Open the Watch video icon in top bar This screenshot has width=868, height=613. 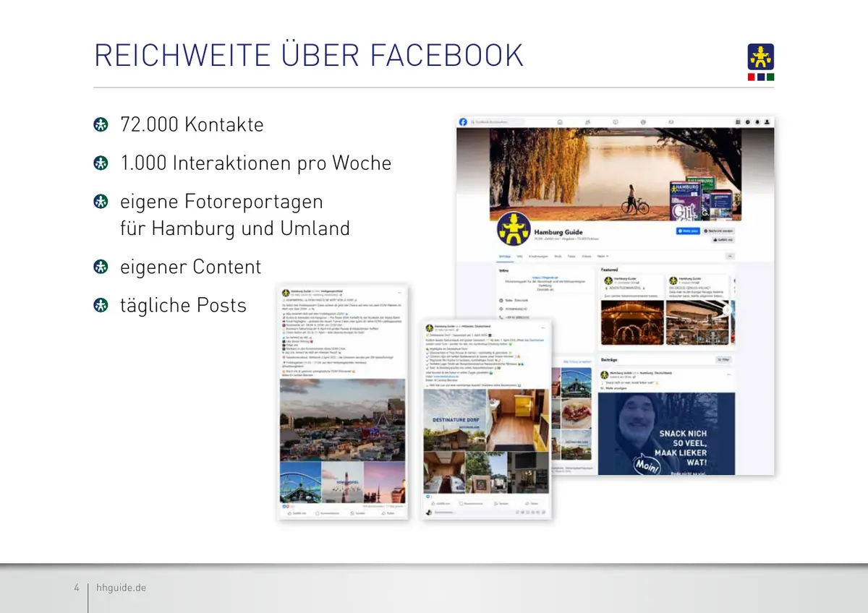pyautogui.click(x=616, y=122)
